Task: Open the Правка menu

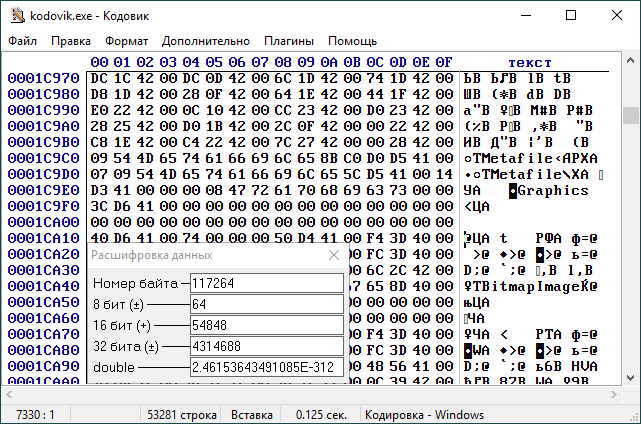Action: [71, 41]
